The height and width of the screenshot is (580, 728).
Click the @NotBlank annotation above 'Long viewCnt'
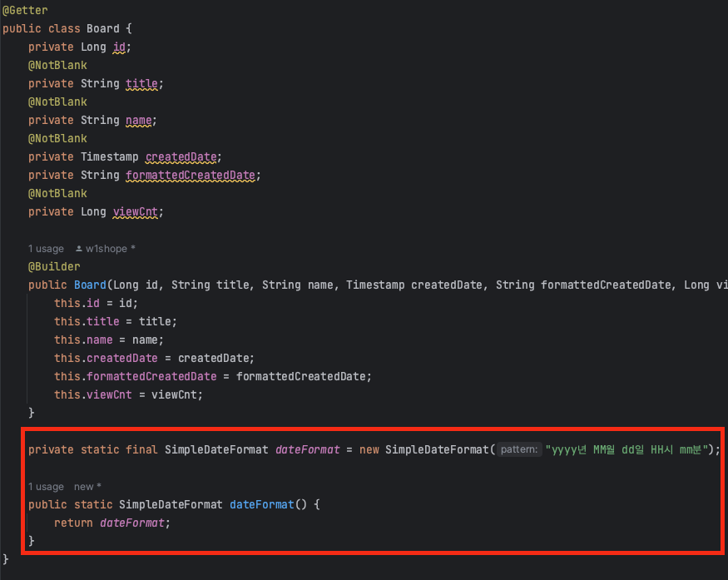click(57, 194)
